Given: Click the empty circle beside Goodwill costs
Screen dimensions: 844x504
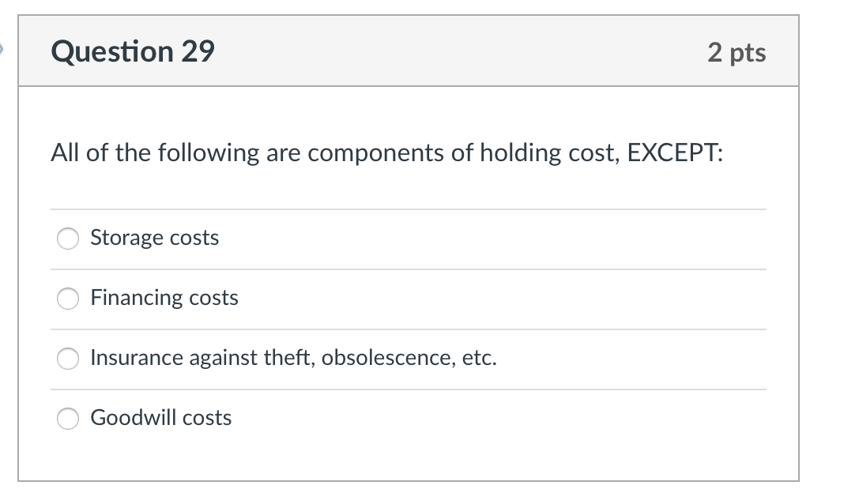Looking at the screenshot, I should pyautogui.click(x=67, y=419).
